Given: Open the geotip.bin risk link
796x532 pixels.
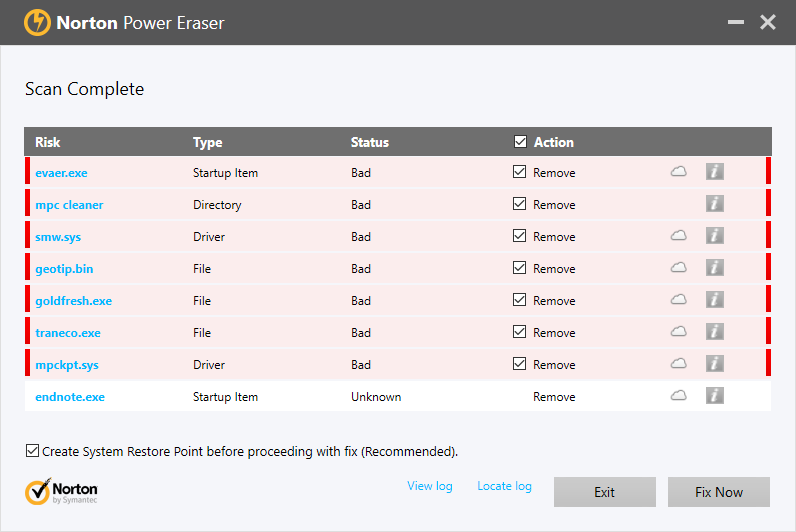Looking at the screenshot, I should click(x=64, y=269).
